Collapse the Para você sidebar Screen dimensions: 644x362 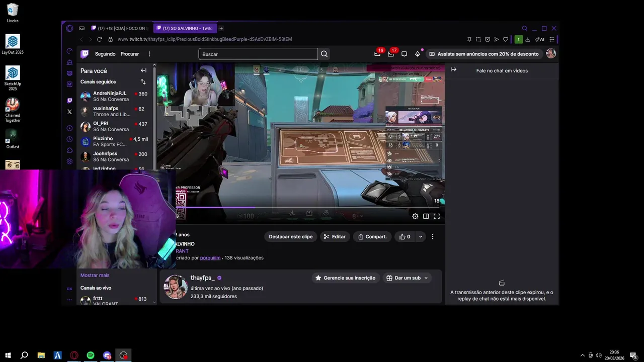pyautogui.click(x=143, y=70)
